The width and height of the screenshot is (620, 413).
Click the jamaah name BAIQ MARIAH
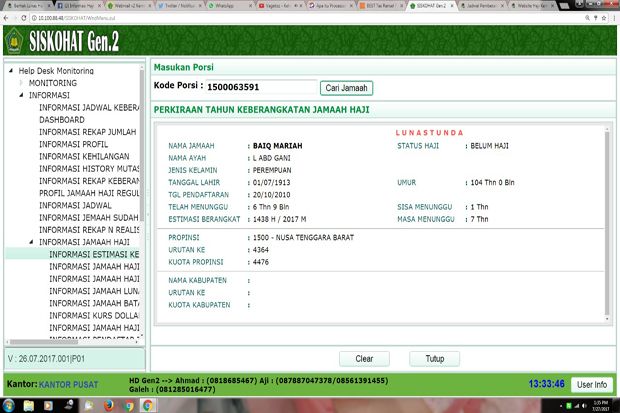(278, 146)
